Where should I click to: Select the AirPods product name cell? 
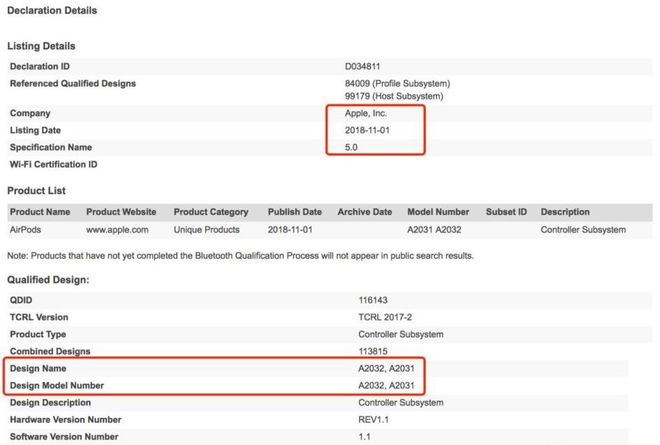click(25, 230)
